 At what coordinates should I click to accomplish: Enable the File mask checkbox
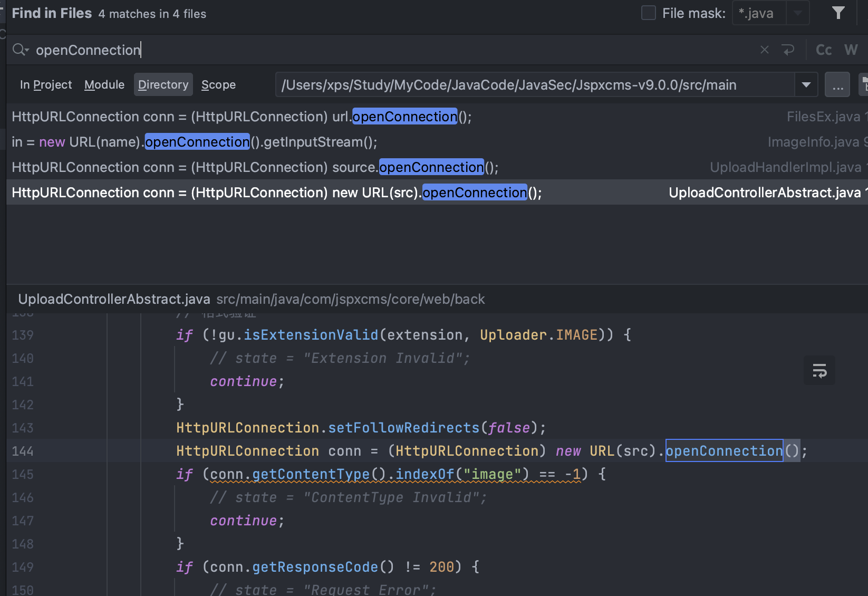point(648,13)
